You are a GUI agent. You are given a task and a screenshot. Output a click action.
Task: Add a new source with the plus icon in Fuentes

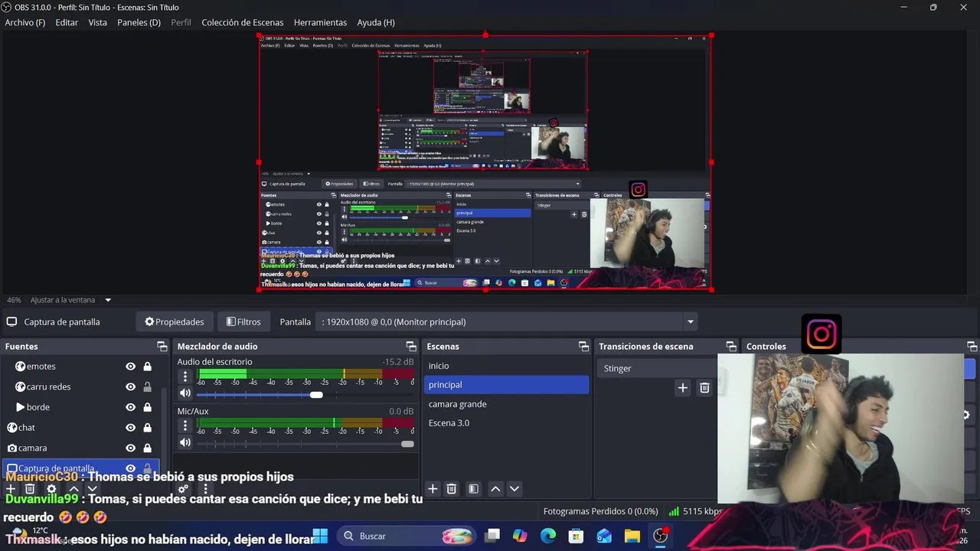tap(11, 489)
